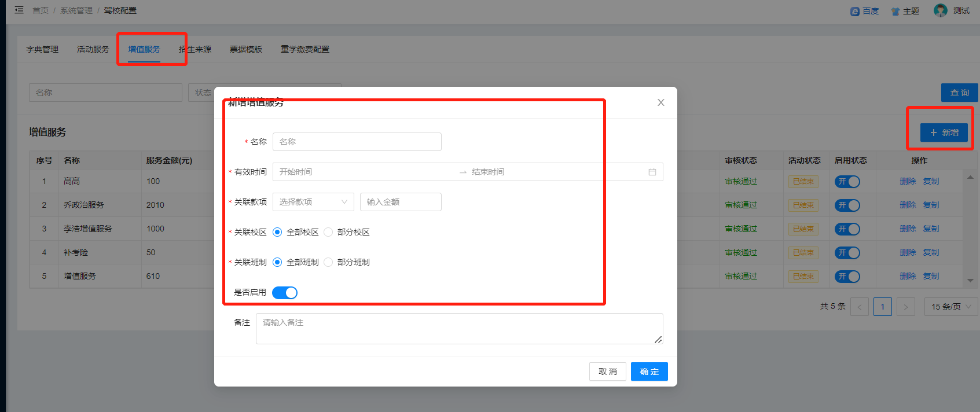Screen dimensions: 980x412
Task: Click 删除 for the 乔政治服务 row
Action: [908, 205]
